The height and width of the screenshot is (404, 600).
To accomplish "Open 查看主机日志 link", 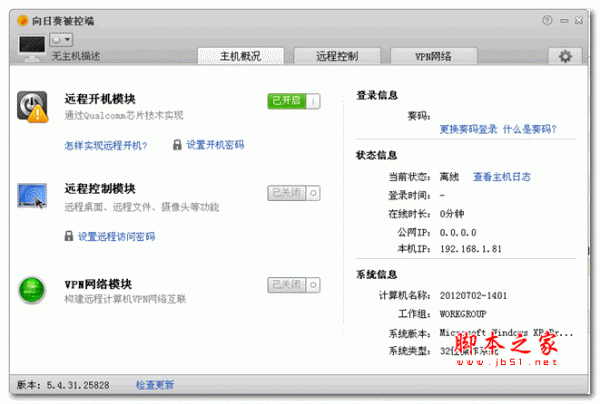I will pos(502,177).
